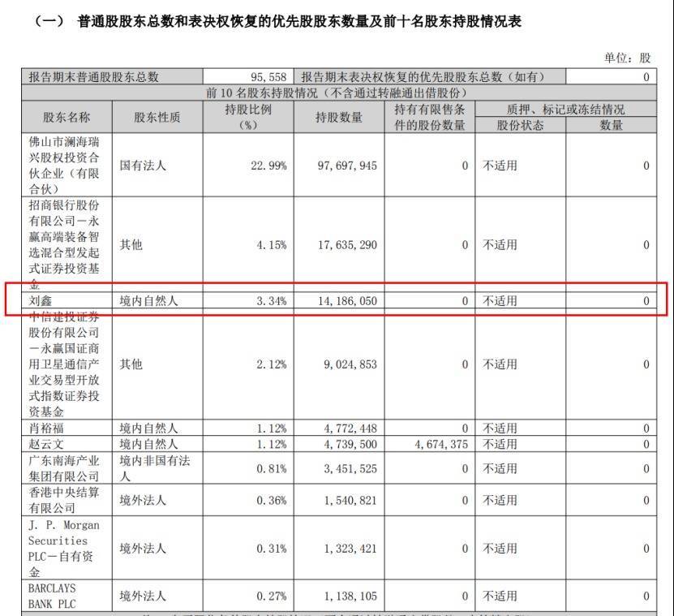
Task: Click the 广东南海产业集团有限公司 name cell
Action: coord(67,468)
